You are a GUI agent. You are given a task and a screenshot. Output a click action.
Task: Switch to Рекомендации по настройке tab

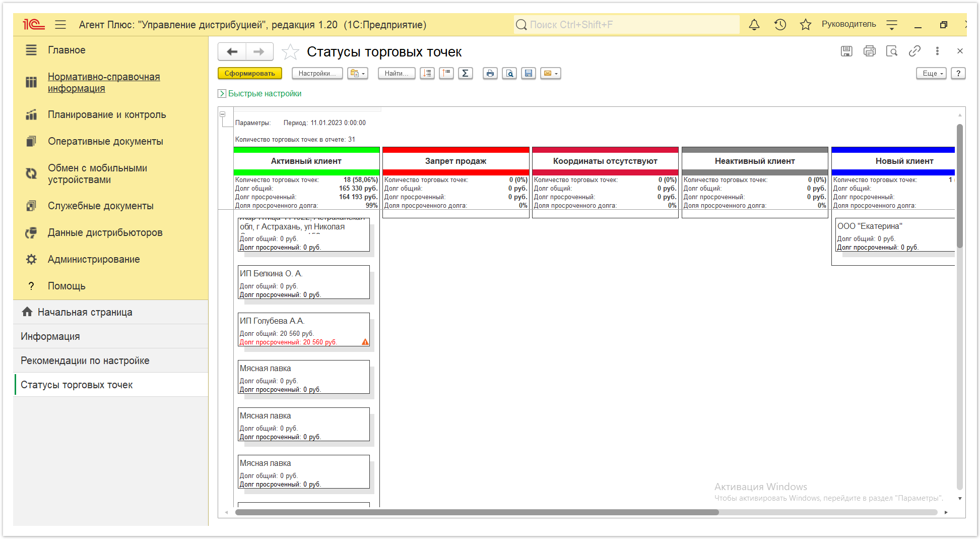(111, 361)
